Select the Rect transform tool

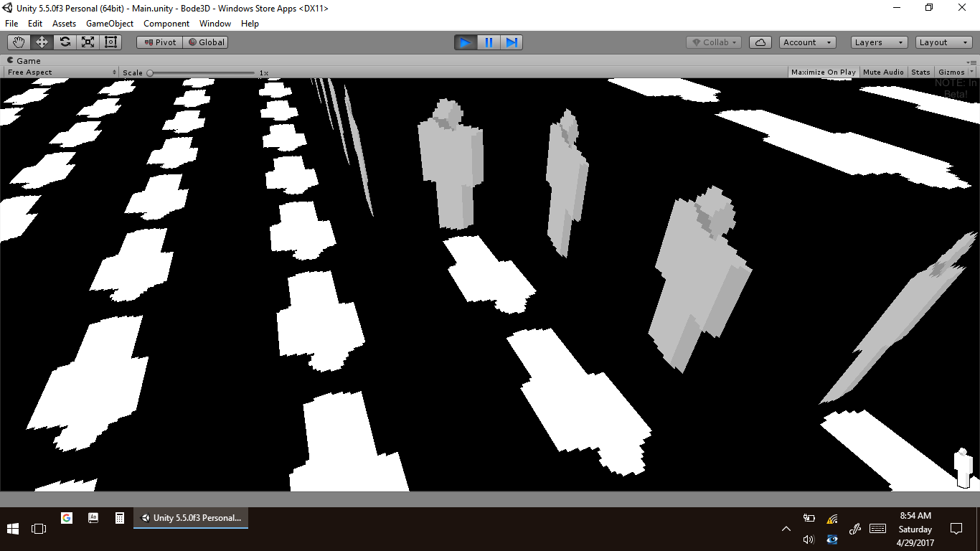(x=110, y=42)
